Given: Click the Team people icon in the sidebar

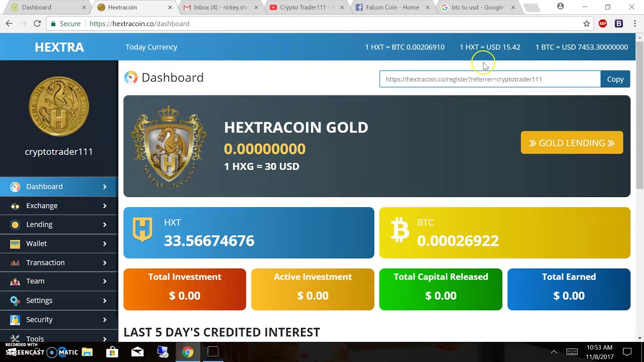Looking at the screenshot, I should (15, 282).
